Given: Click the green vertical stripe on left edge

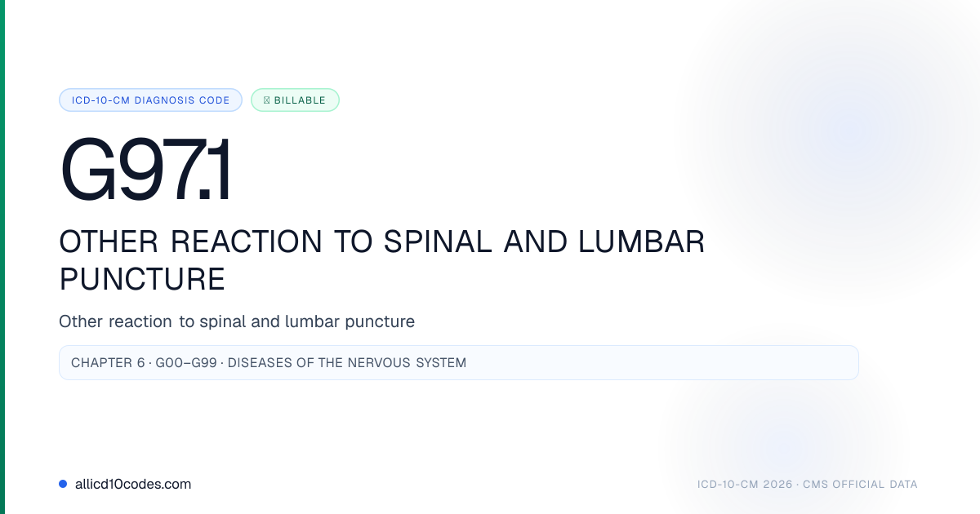Looking at the screenshot, I should coord(2,257).
